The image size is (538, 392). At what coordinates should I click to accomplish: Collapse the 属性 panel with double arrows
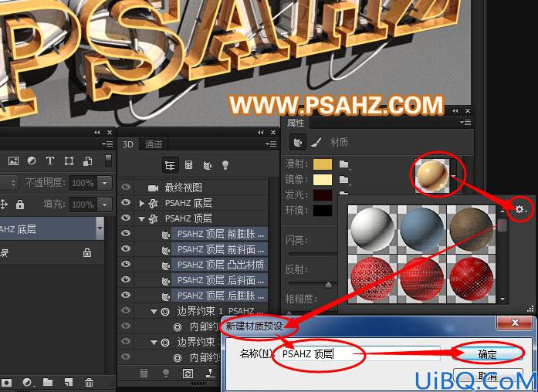(x=455, y=111)
